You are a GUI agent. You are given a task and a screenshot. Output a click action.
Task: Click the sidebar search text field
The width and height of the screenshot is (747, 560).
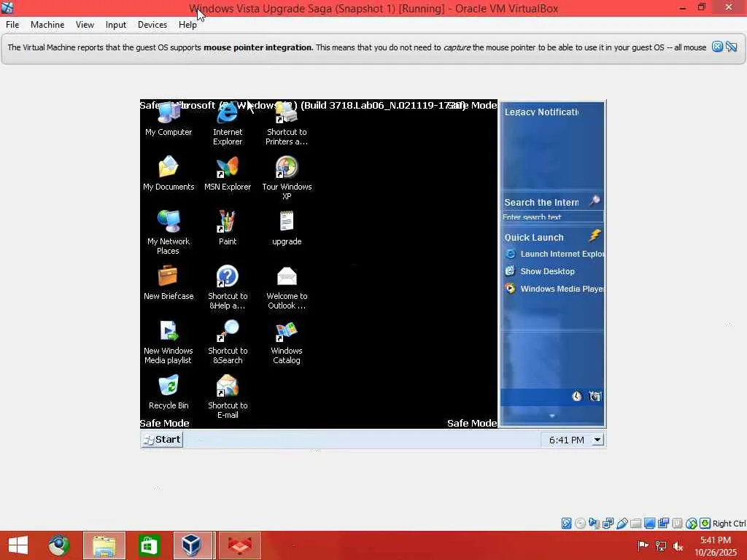552,217
